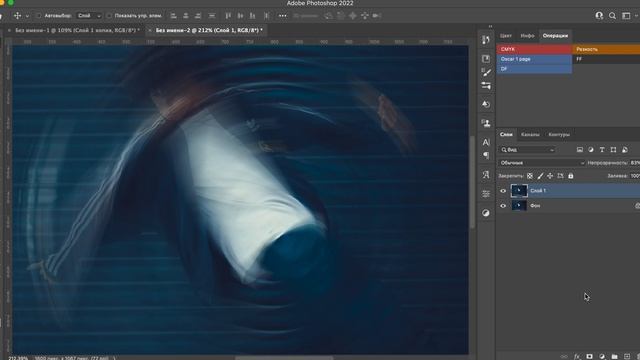
Task: Filter layers by shape layers icon
Action: point(613,150)
